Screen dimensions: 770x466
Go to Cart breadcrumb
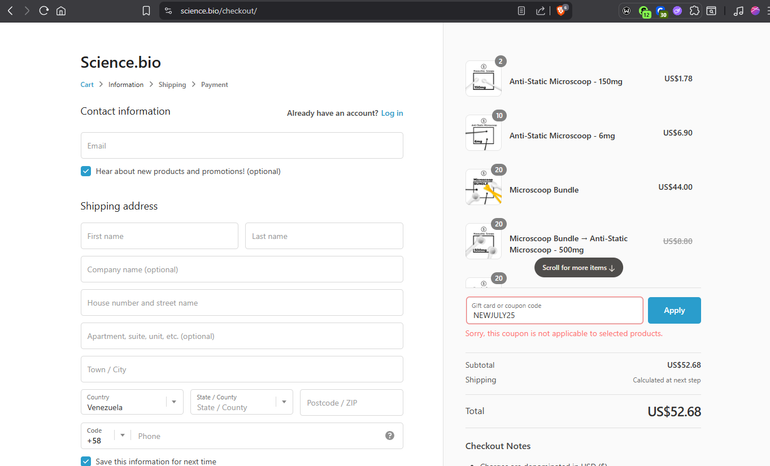87,85
